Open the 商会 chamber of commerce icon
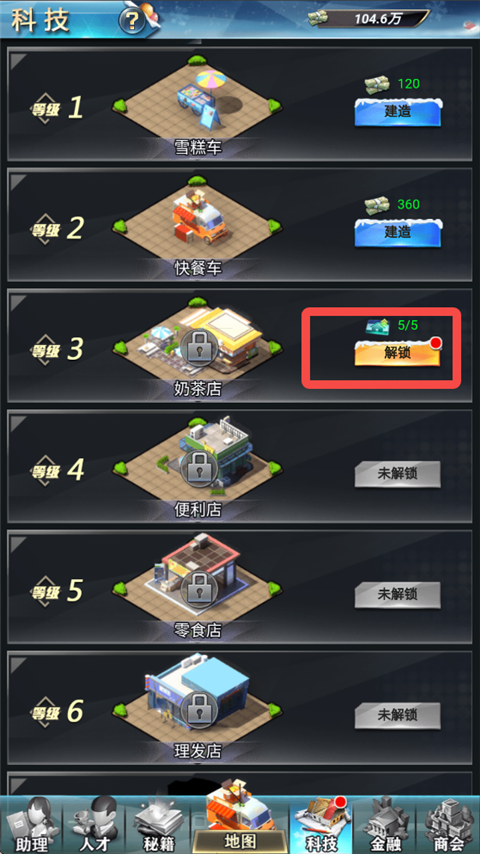 pos(447,824)
